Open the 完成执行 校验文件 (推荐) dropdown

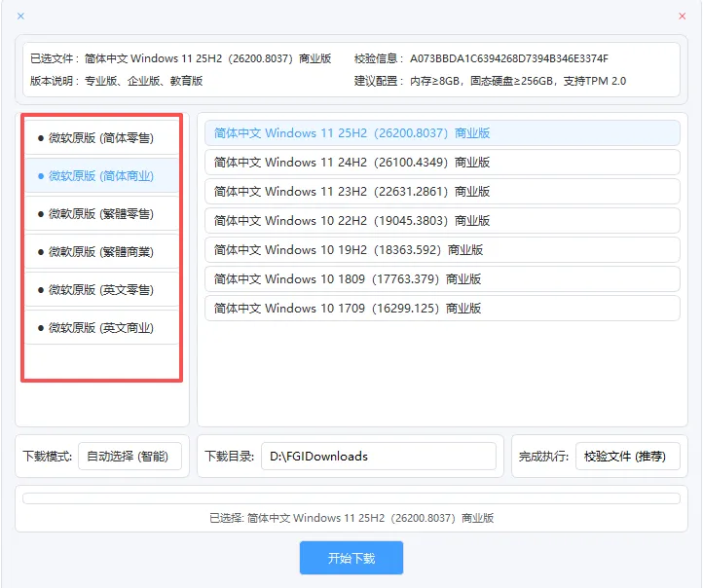[628, 457]
